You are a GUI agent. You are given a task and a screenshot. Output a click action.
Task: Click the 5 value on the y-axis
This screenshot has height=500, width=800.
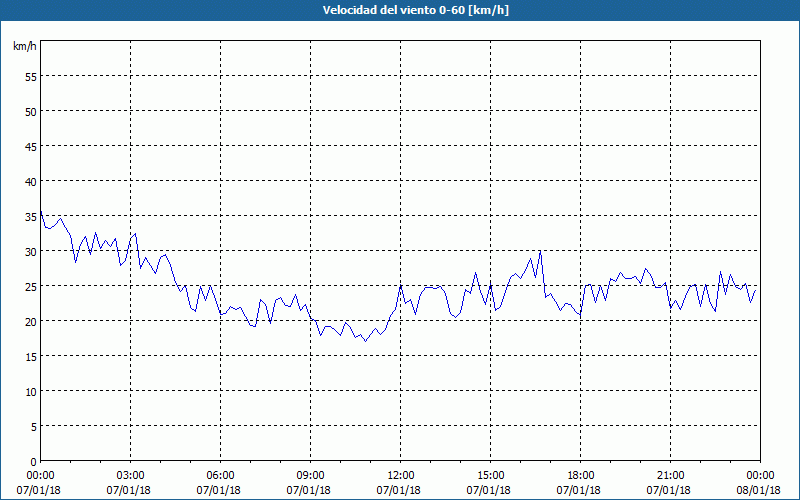coord(34,426)
